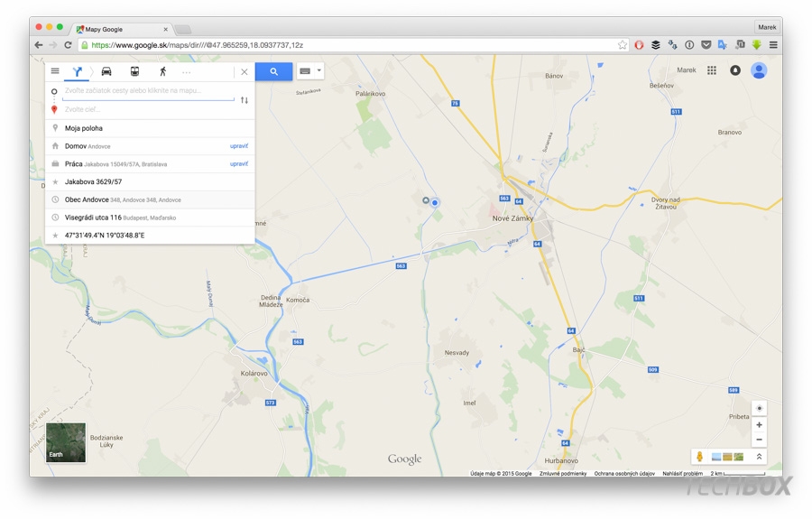
Task: Expand the imagery strip chevrons
Action: click(x=759, y=457)
